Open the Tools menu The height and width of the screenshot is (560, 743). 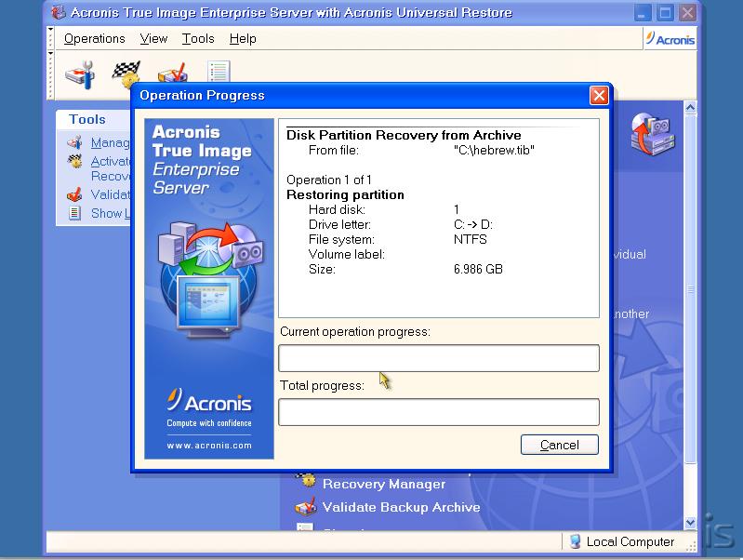tap(198, 38)
